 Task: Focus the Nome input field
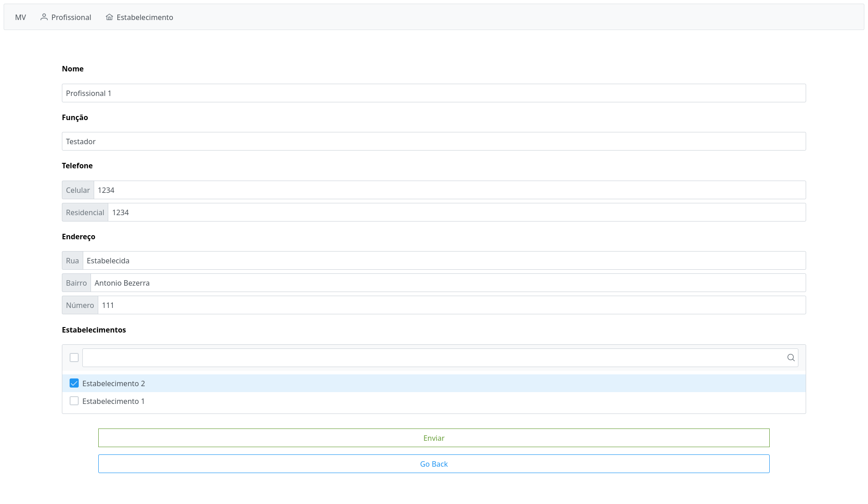tap(434, 93)
